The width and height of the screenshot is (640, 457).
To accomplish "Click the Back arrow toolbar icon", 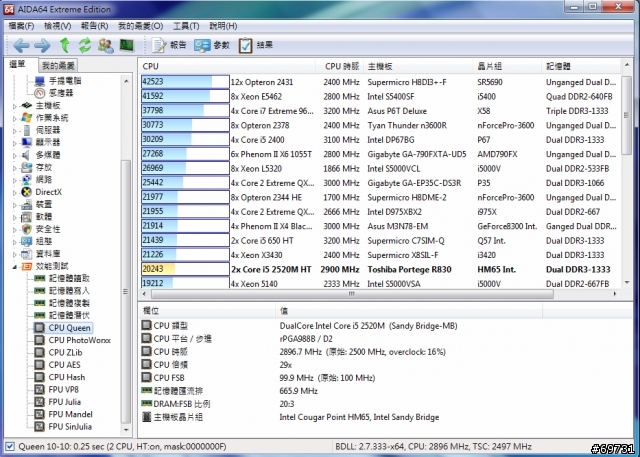I will tap(21, 45).
